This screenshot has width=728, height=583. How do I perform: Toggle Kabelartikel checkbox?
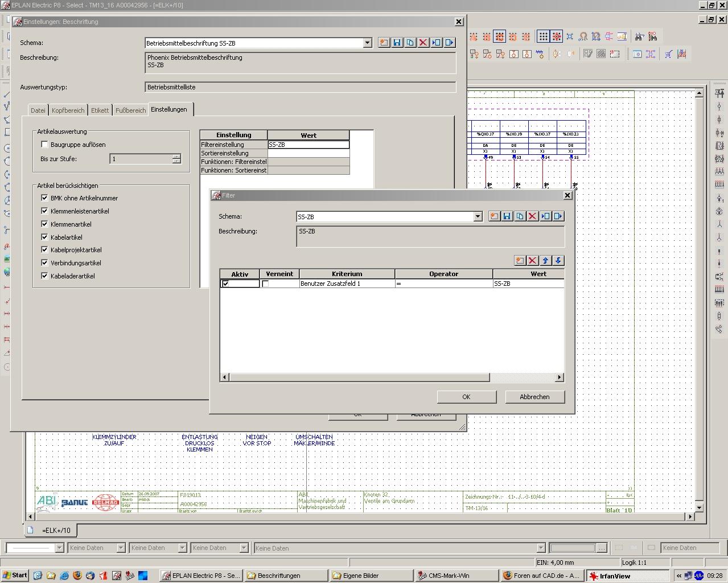coord(45,237)
